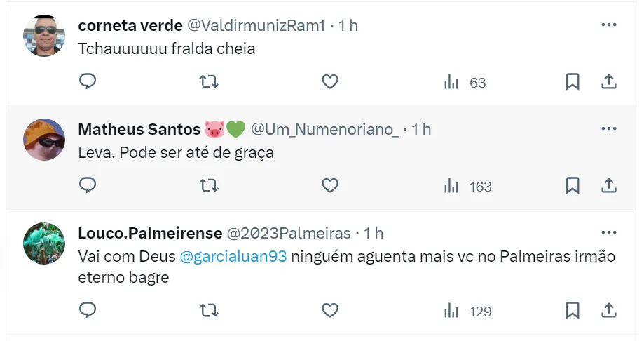
Task: Open the @ValdirmunizRam1 handle
Action: [x=256, y=25]
